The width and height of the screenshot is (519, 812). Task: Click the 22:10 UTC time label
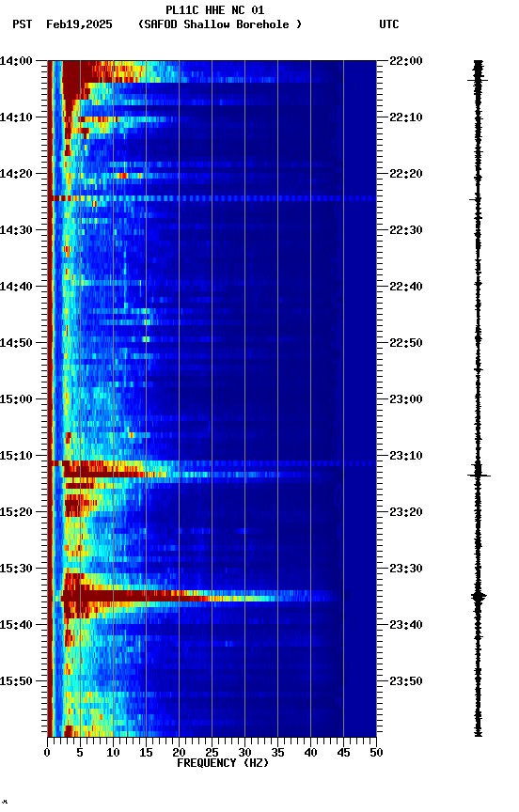pos(406,117)
